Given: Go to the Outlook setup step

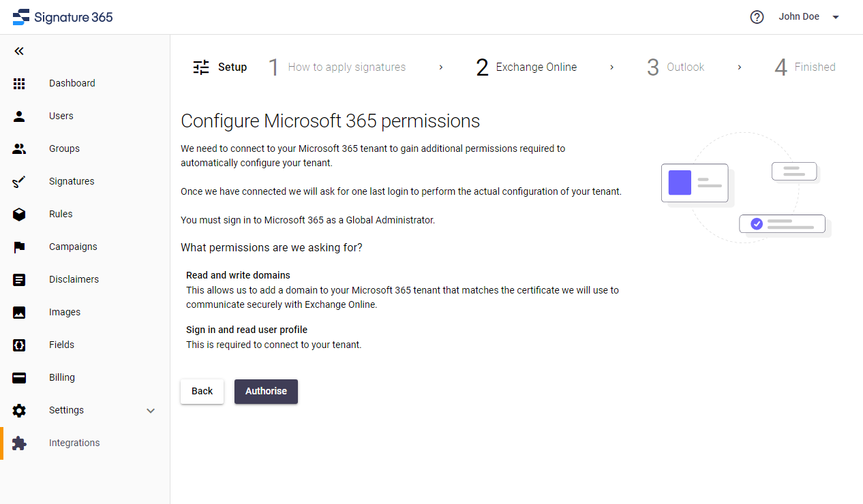Looking at the screenshot, I should pyautogui.click(x=675, y=67).
